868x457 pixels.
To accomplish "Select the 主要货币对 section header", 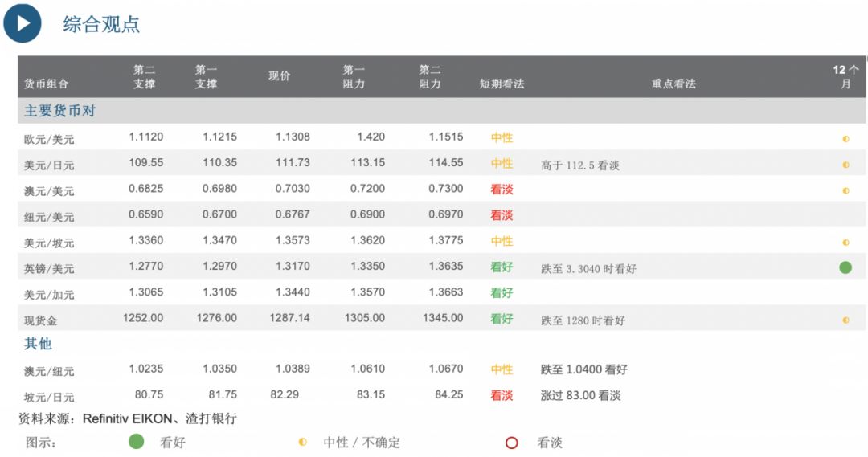I will point(59,111).
